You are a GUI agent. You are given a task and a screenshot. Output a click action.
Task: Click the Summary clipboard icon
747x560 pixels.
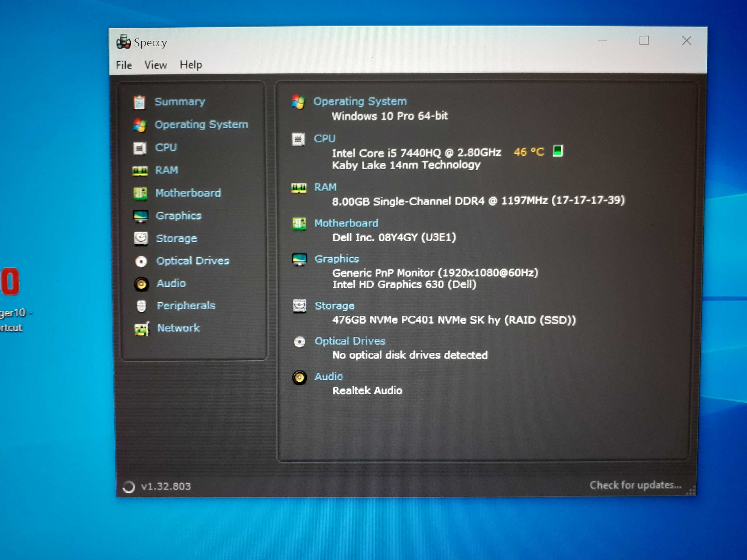(139, 102)
